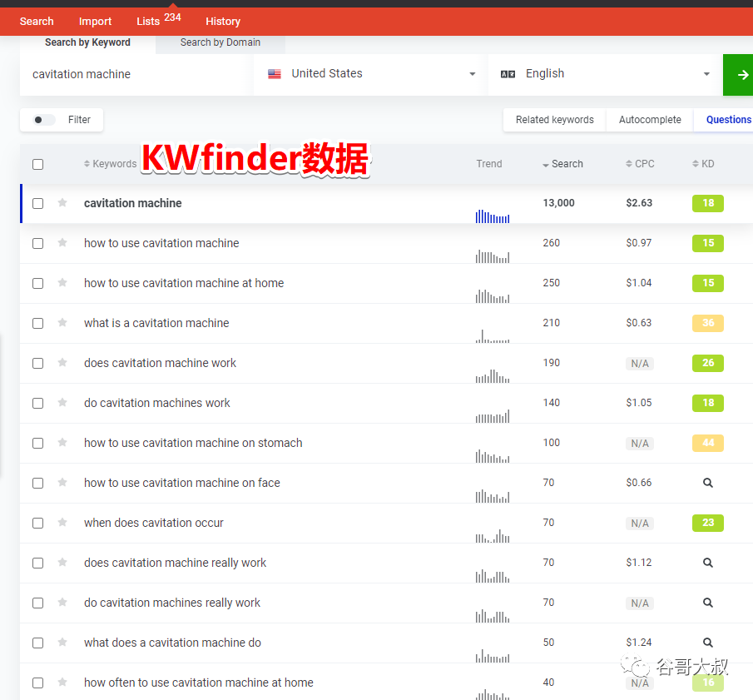Sort by the Search volume column
The height and width of the screenshot is (700, 753).
coord(562,164)
